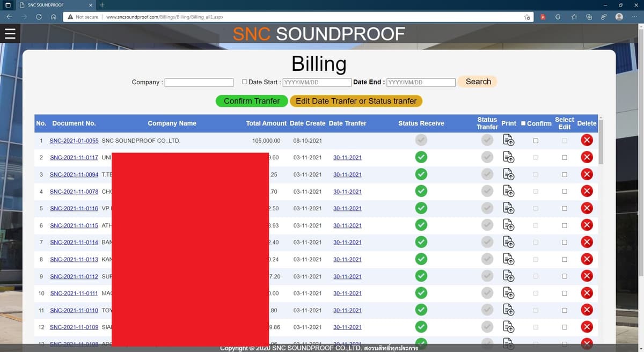Tick Select Edit box for SNC-2021-11-0116
This screenshot has width=644, height=352.
pyautogui.click(x=564, y=208)
